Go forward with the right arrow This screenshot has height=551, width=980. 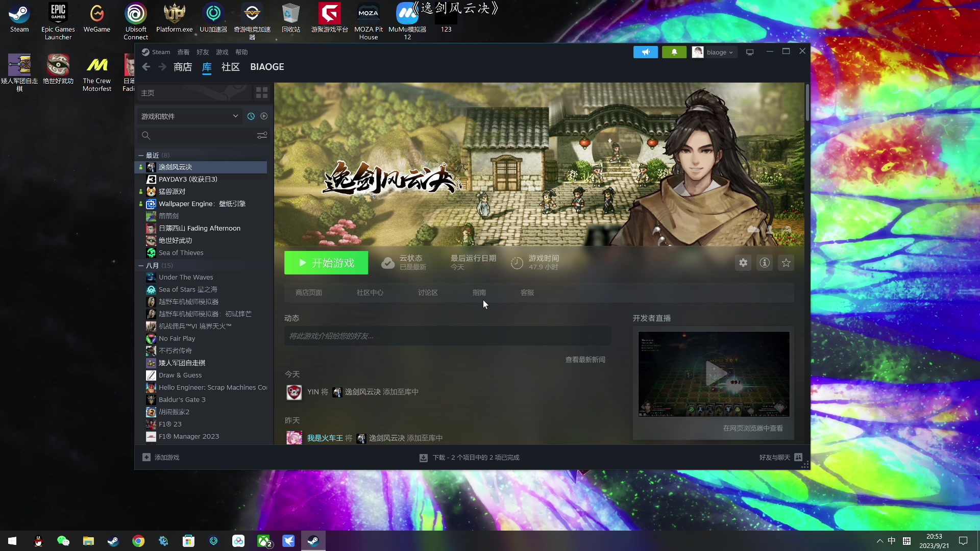coord(162,67)
